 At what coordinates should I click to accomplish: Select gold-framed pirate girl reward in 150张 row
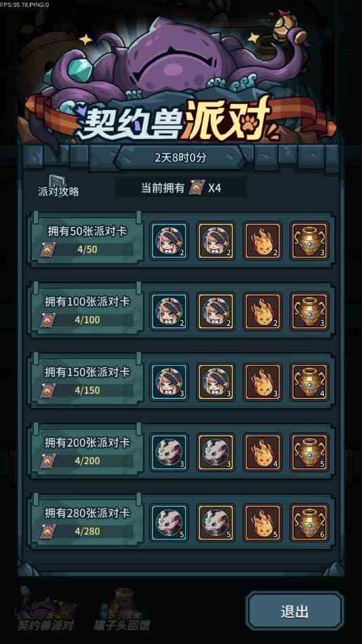click(x=216, y=382)
